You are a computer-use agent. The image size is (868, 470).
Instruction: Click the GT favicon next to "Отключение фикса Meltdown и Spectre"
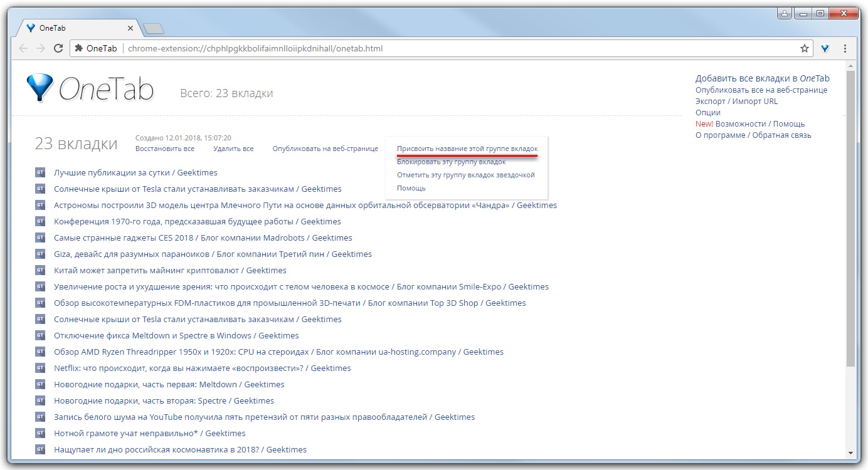click(40, 335)
